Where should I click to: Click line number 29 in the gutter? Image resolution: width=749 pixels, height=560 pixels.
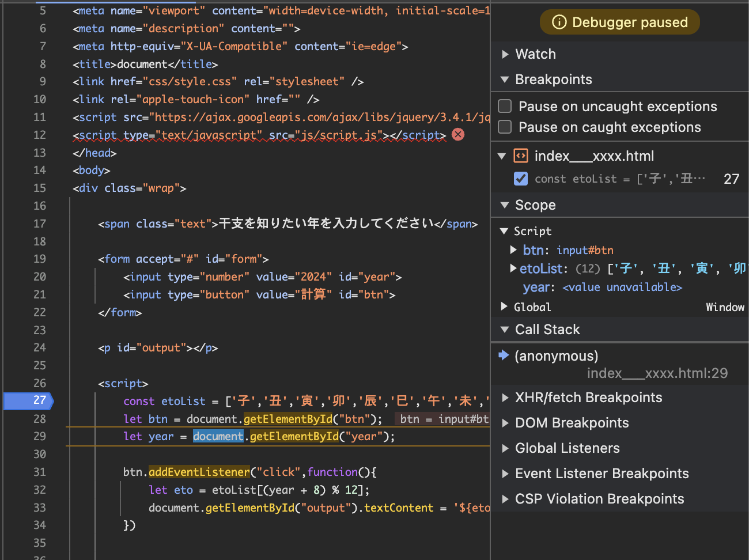tap(40, 437)
